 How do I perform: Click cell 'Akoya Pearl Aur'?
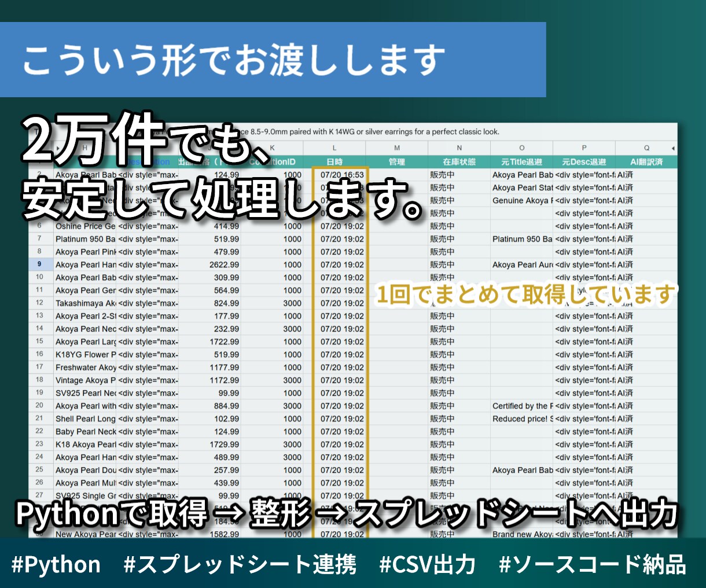522,264
